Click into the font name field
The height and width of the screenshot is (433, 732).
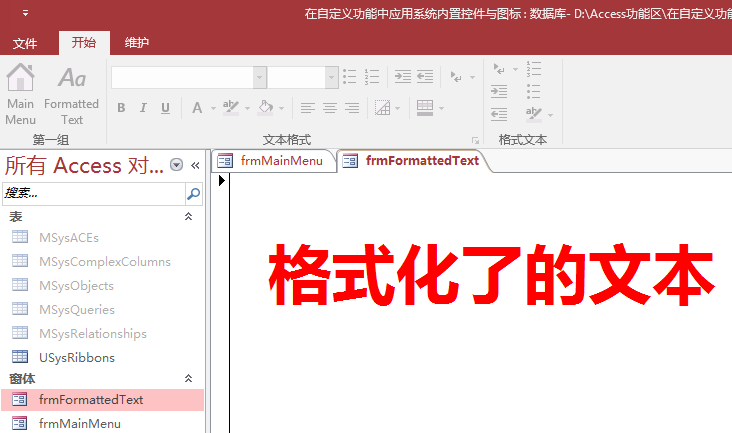point(183,77)
